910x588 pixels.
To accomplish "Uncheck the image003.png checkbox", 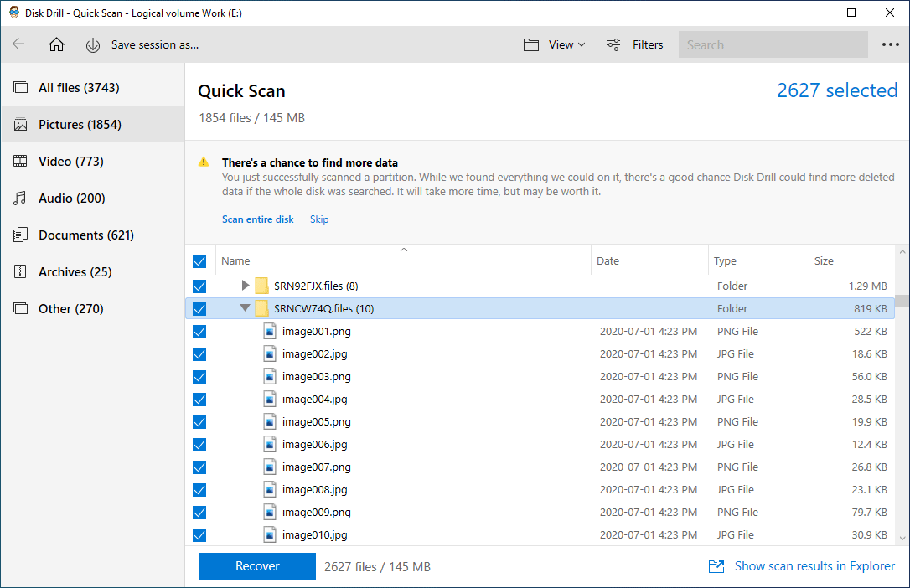I will click(199, 376).
